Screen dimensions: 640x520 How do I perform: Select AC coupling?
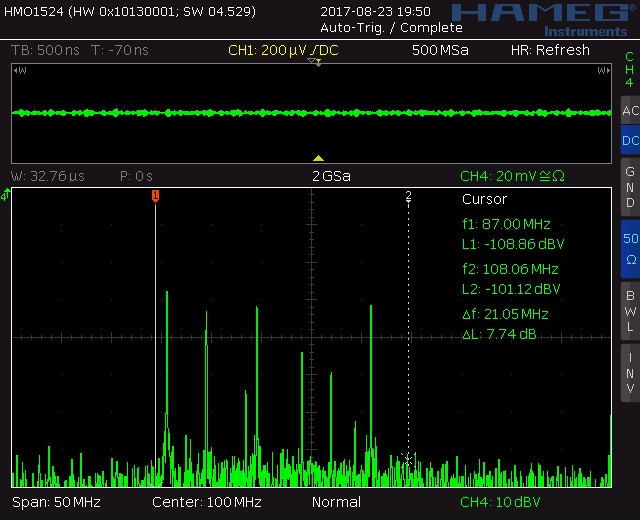point(630,111)
